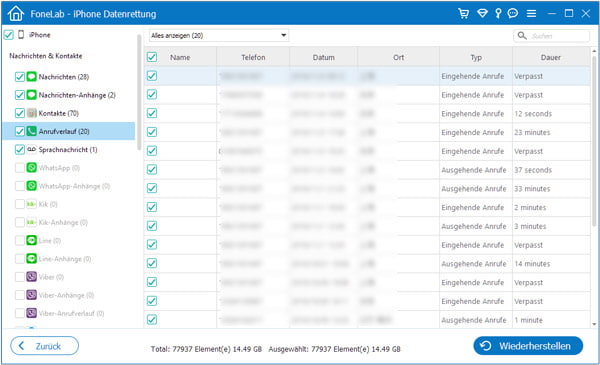600x365 pixels.
Task: Sort the table by Dauer column
Action: click(551, 57)
